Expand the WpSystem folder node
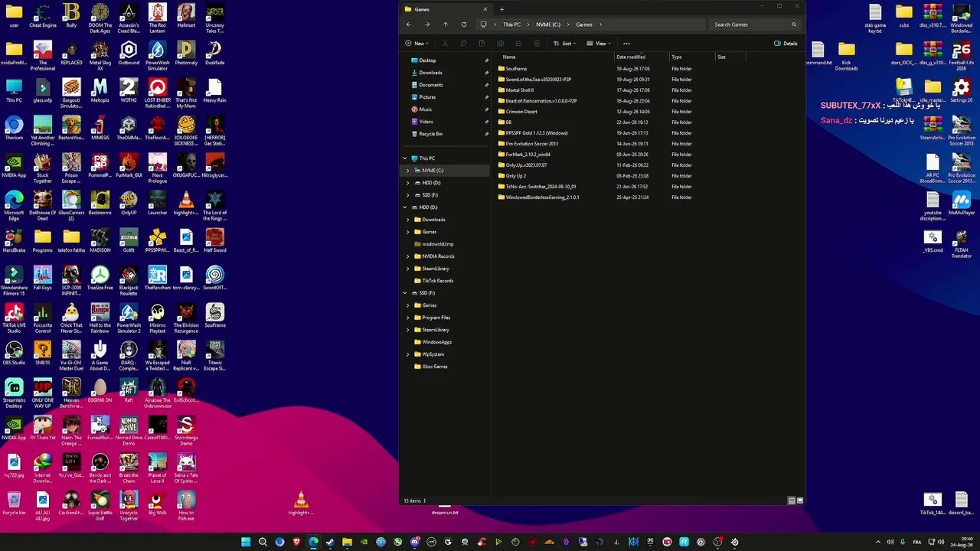 (x=408, y=354)
